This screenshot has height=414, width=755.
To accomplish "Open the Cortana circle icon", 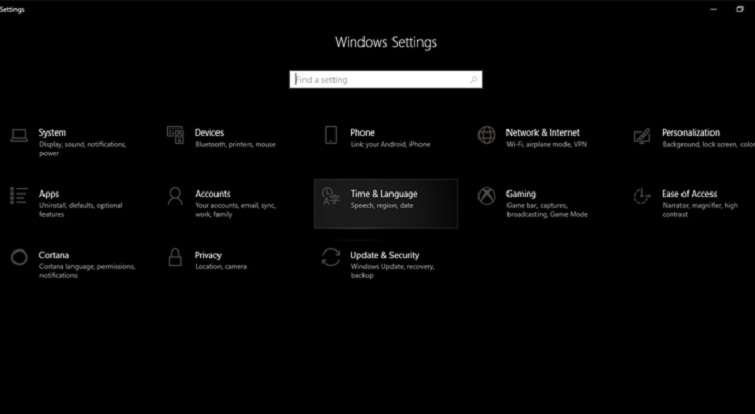I will (x=19, y=257).
